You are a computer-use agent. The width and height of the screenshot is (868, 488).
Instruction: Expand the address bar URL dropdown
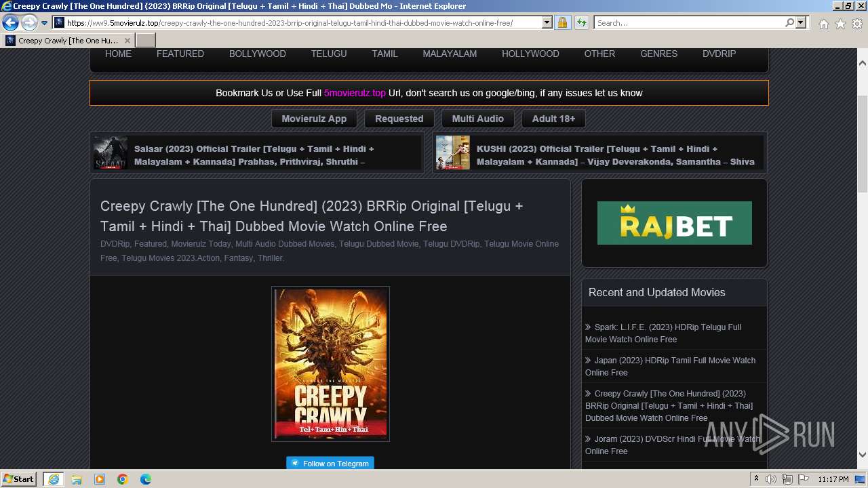coord(547,23)
